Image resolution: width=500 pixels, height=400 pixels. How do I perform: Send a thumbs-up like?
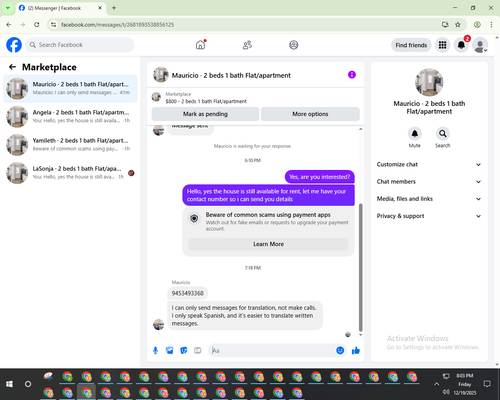pos(356,350)
